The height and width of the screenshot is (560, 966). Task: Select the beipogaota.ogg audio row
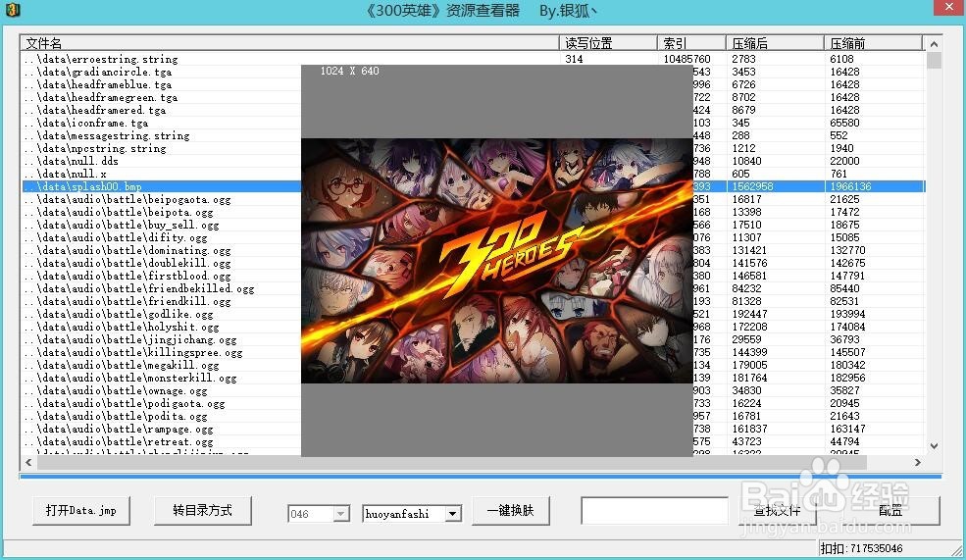473,200
